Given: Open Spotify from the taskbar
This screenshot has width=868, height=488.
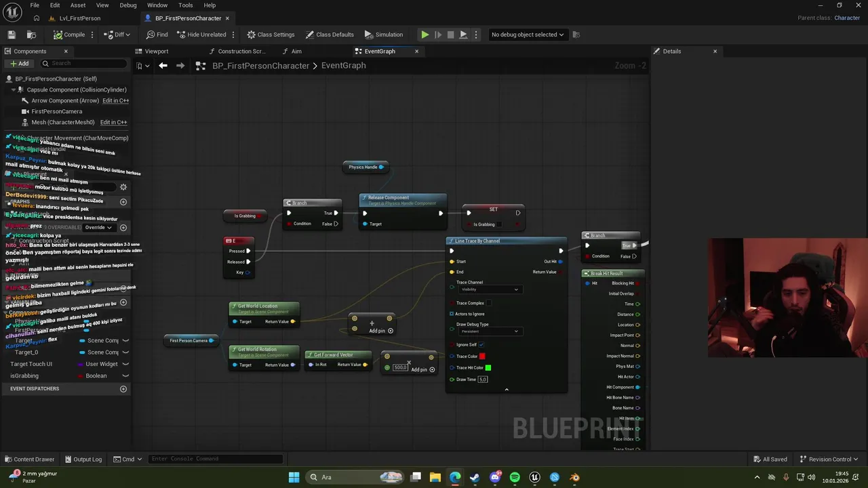Looking at the screenshot, I should pyautogui.click(x=515, y=477).
